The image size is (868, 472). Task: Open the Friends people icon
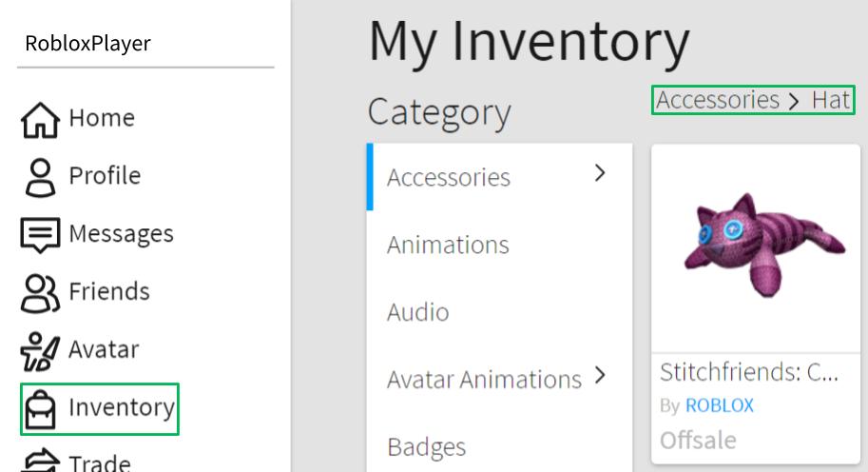(40, 292)
